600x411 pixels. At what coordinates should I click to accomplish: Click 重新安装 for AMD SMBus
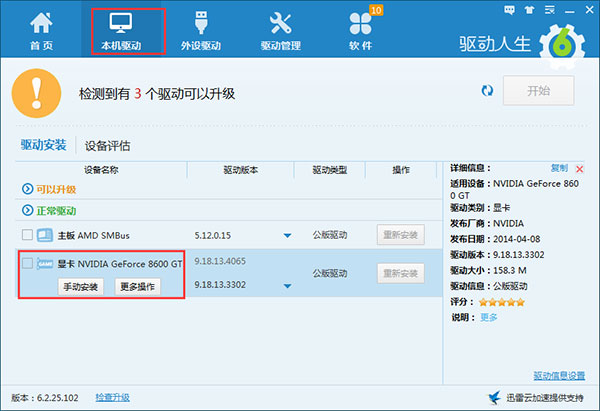click(x=401, y=235)
